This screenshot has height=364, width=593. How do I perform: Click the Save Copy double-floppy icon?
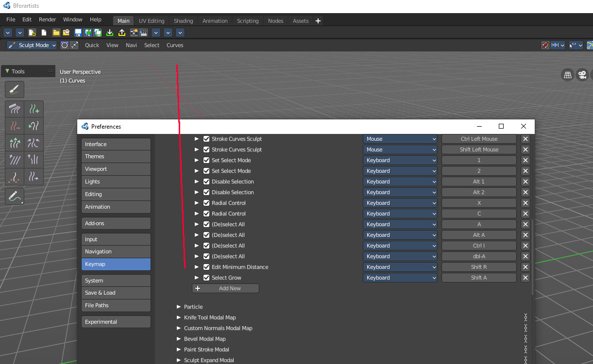click(98, 33)
